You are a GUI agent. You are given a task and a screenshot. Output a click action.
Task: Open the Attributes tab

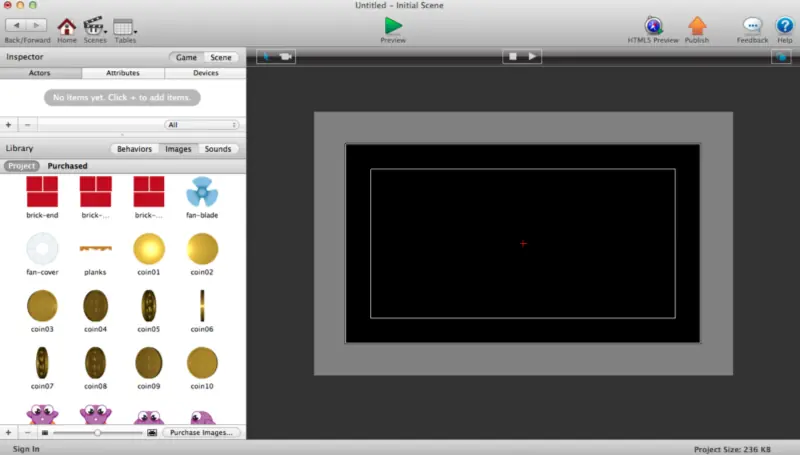click(123, 73)
